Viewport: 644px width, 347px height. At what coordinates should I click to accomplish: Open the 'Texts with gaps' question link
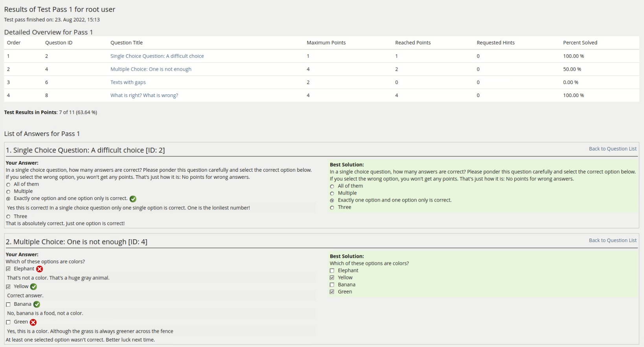point(128,82)
